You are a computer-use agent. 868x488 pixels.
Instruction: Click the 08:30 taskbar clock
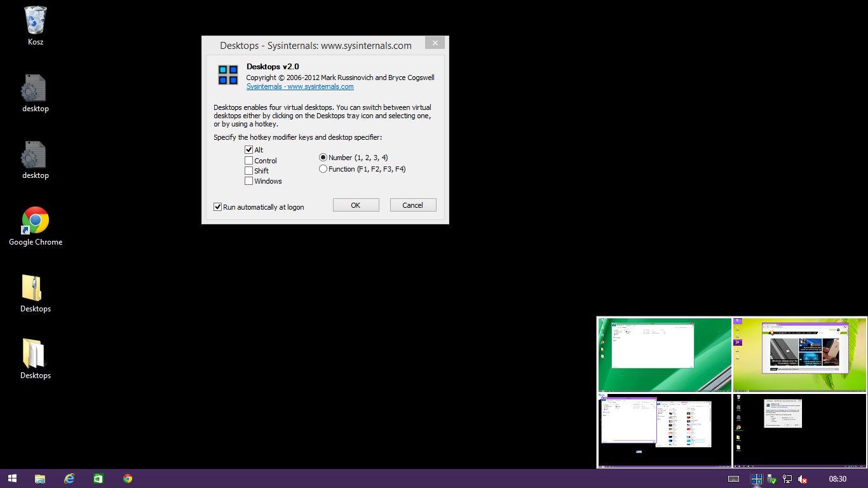click(x=837, y=479)
